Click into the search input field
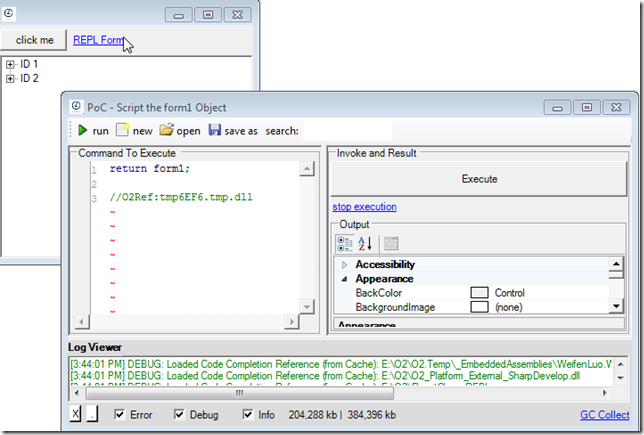 (x=347, y=131)
